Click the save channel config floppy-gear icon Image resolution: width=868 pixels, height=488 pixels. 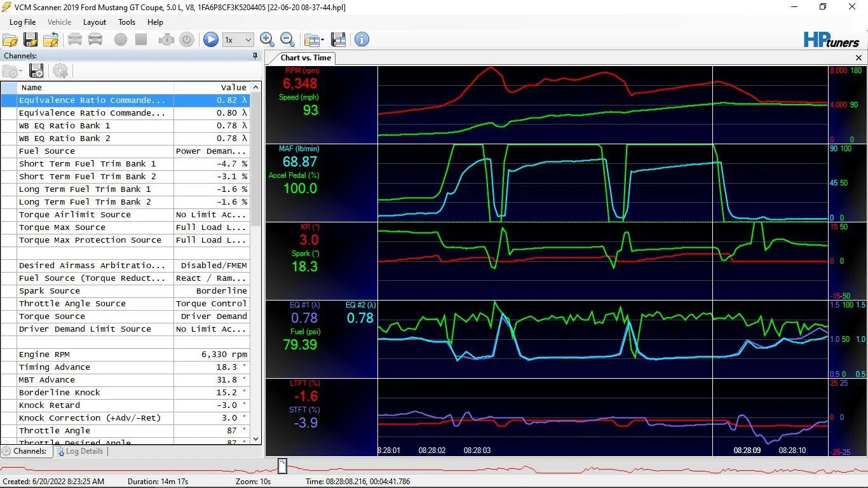(x=37, y=71)
